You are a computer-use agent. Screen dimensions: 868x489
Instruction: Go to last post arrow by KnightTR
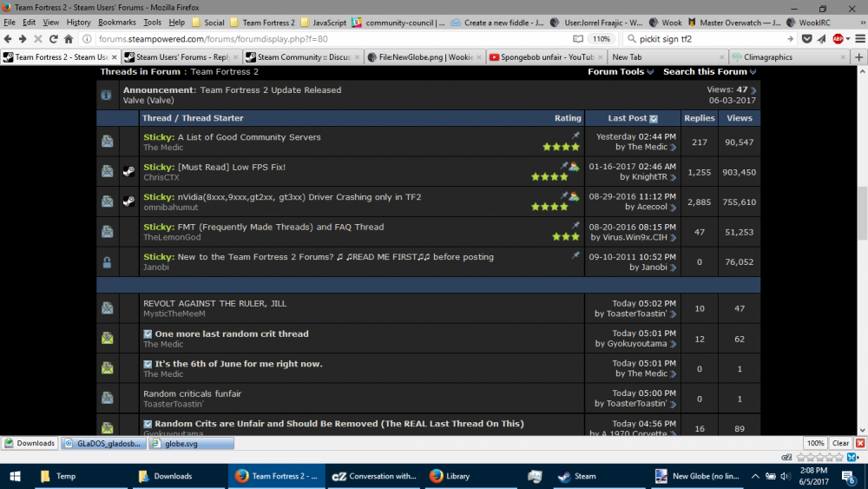click(674, 177)
